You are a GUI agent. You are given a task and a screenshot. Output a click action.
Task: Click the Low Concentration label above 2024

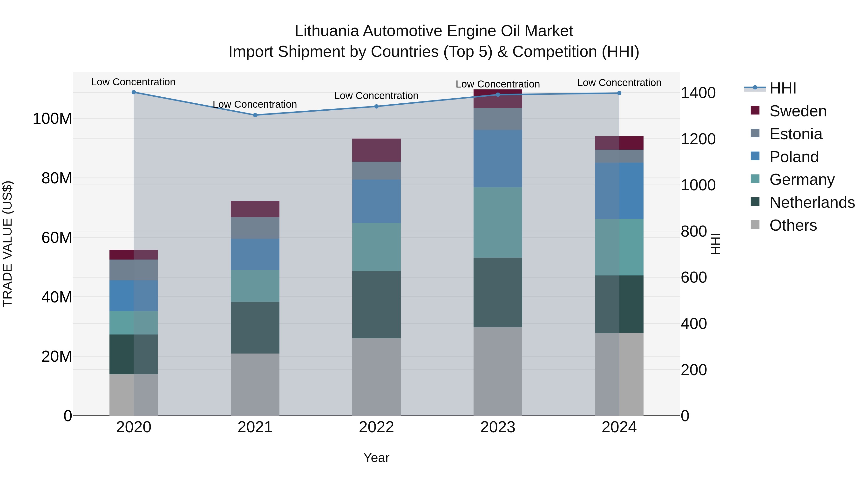(619, 82)
